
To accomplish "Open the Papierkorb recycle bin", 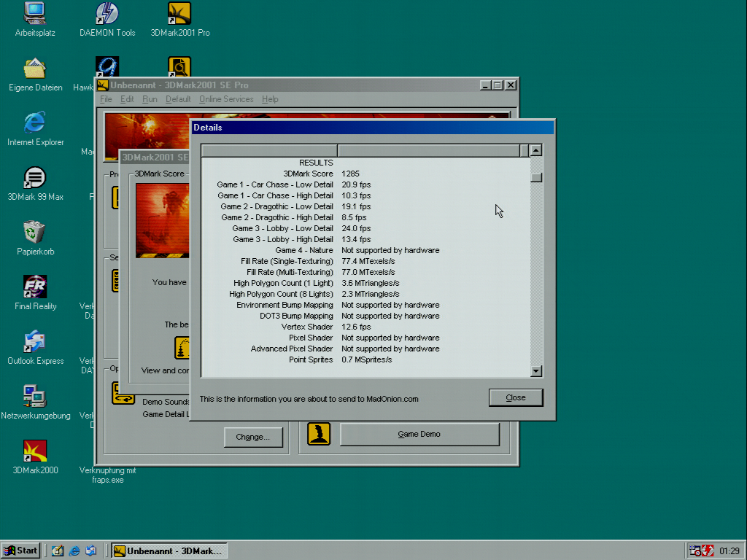I will [x=34, y=232].
